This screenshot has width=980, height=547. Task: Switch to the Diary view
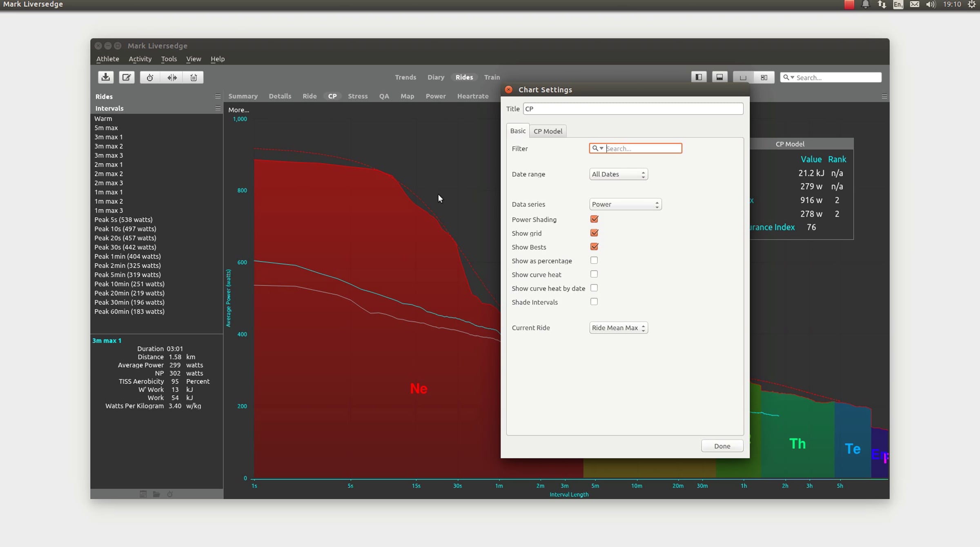[x=436, y=77]
